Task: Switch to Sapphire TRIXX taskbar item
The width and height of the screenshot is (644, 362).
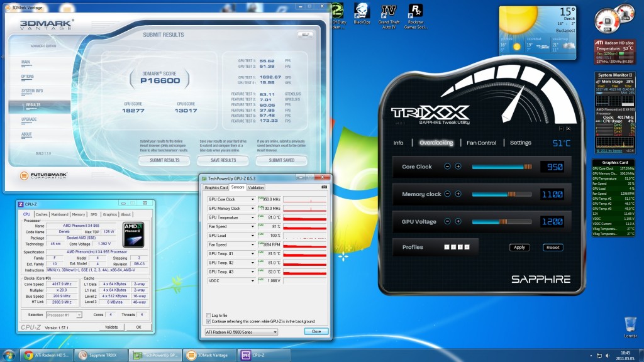Action: 101,355
